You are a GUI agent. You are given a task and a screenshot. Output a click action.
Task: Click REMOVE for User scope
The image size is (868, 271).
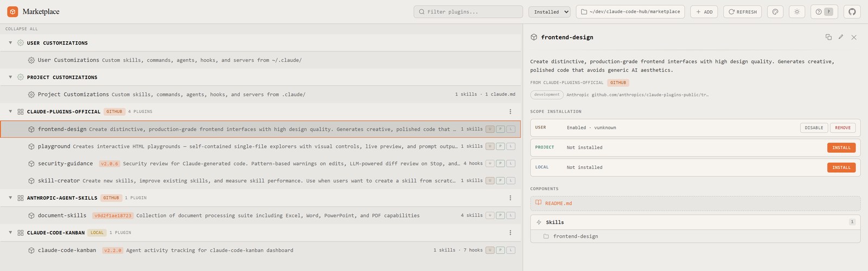coord(843,128)
